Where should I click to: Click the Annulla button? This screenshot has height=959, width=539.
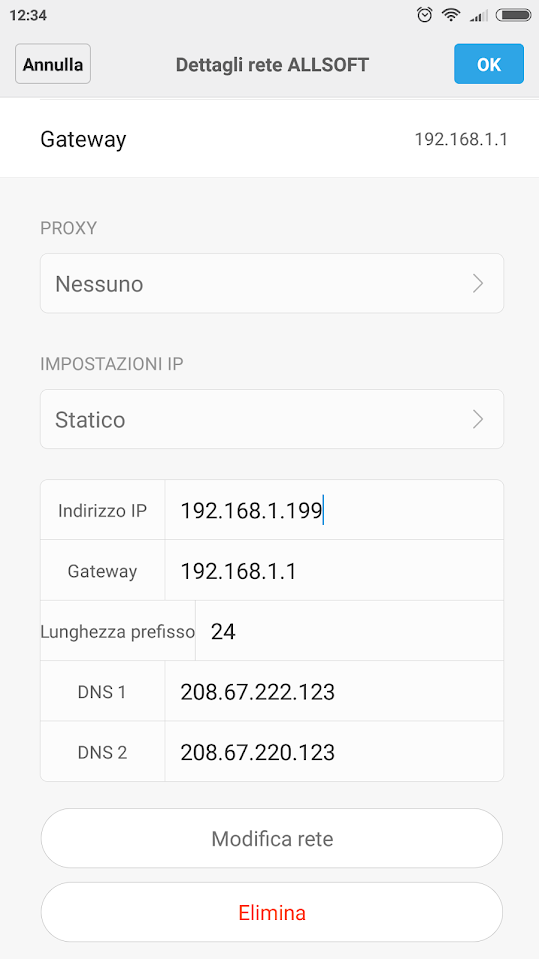click(53, 64)
